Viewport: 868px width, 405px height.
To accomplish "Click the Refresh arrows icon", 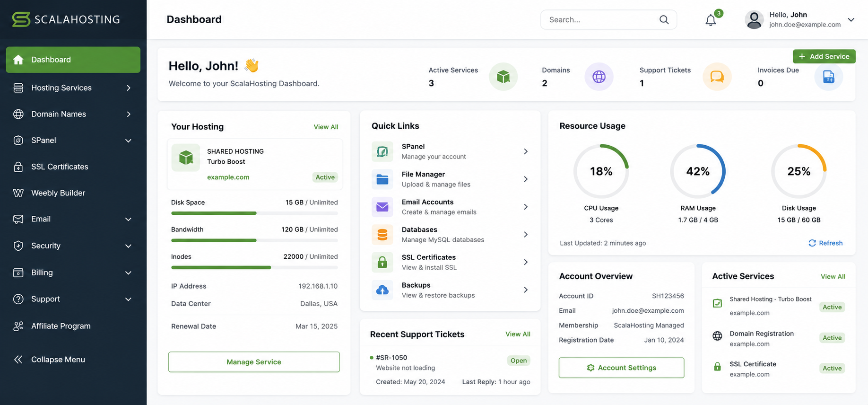I will tap(812, 243).
